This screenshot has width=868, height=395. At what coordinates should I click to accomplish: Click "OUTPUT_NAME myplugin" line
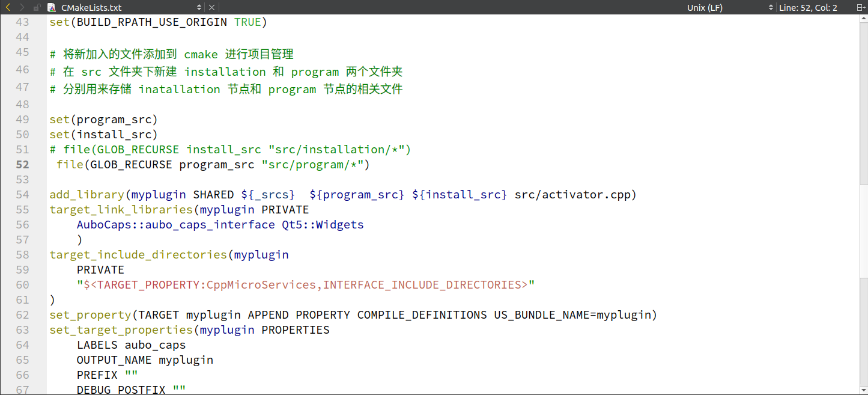[145, 360]
